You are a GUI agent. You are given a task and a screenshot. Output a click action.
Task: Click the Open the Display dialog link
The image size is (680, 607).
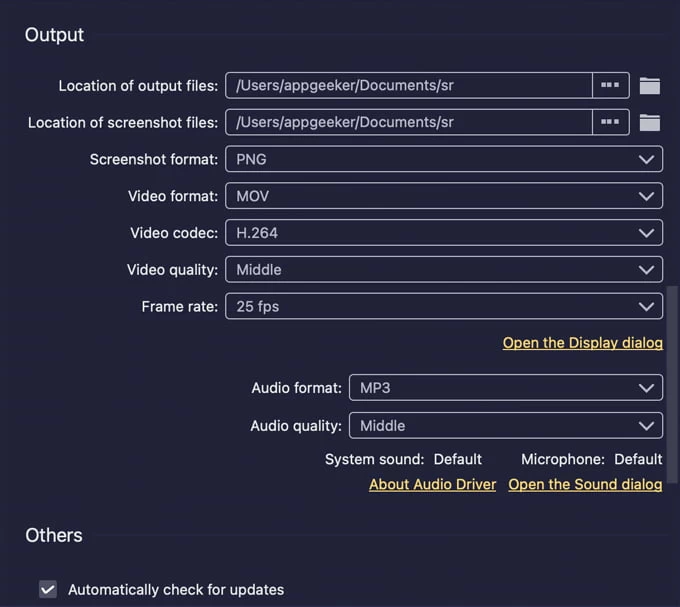pos(582,343)
